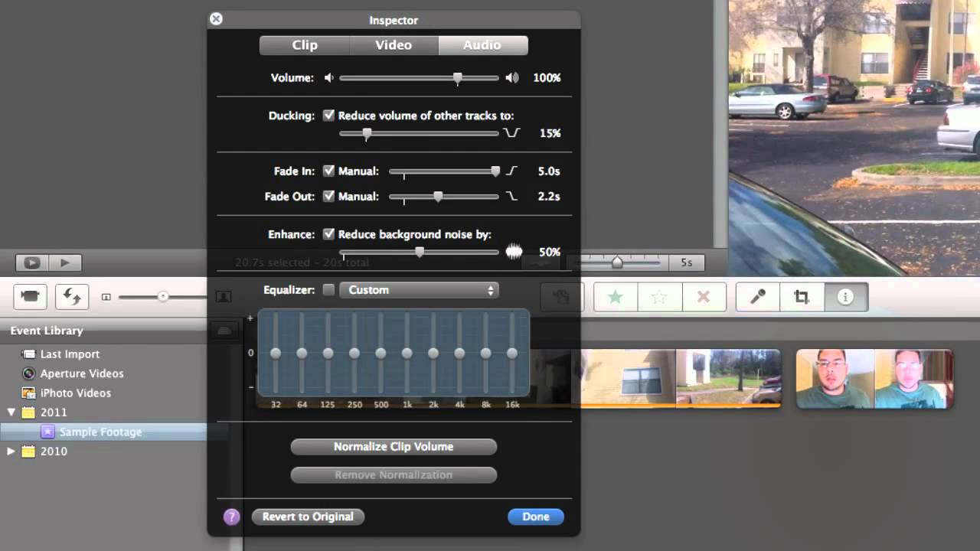Open the Custom equalizer dropdown

[x=419, y=290]
